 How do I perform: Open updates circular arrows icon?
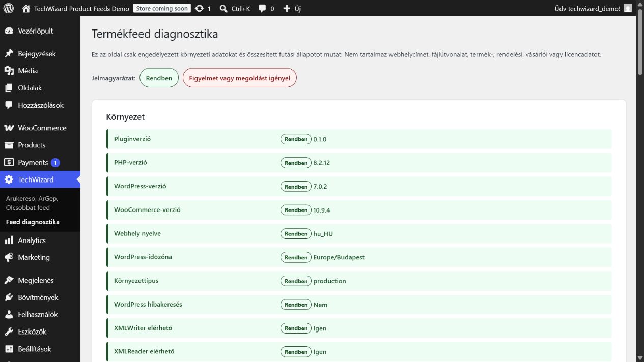tap(199, 8)
